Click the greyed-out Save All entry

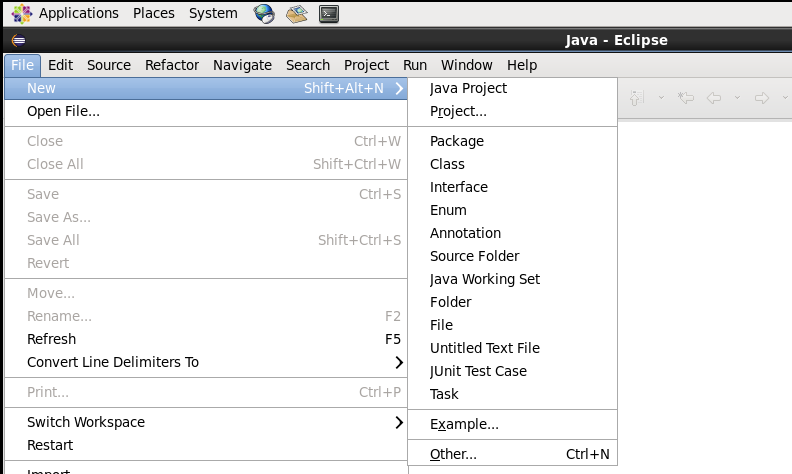pyautogui.click(x=206, y=240)
